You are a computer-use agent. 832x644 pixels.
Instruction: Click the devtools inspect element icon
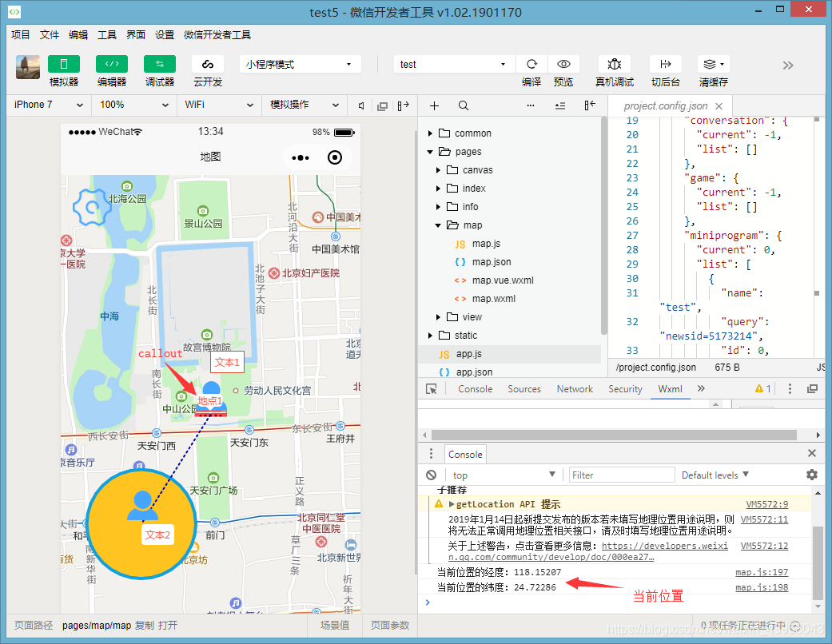[432, 389]
